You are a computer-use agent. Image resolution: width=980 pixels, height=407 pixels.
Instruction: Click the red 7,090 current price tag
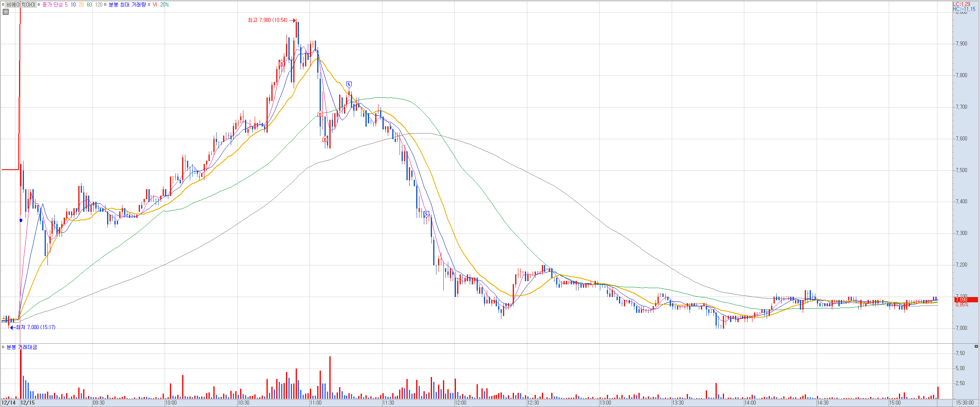pyautogui.click(x=966, y=300)
